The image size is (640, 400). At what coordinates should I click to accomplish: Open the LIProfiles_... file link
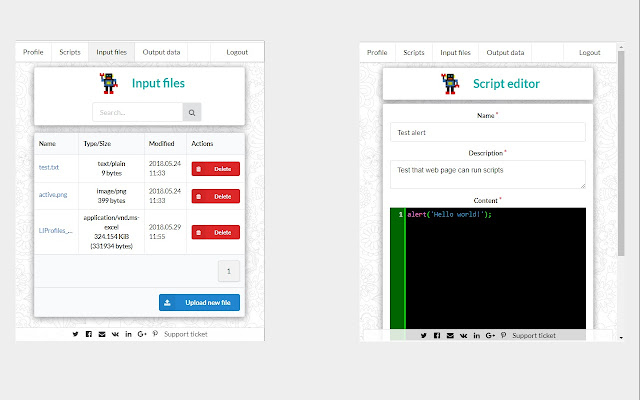(56, 231)
